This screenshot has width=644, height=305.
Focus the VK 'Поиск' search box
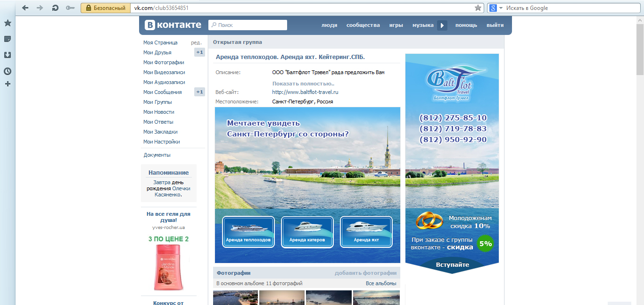point(248,25)
